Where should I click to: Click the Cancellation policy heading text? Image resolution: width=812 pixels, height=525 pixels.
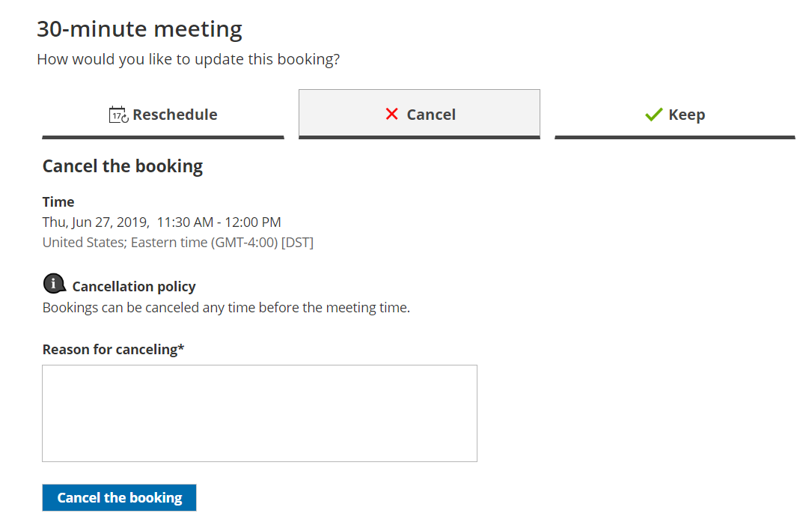[134, 286]
